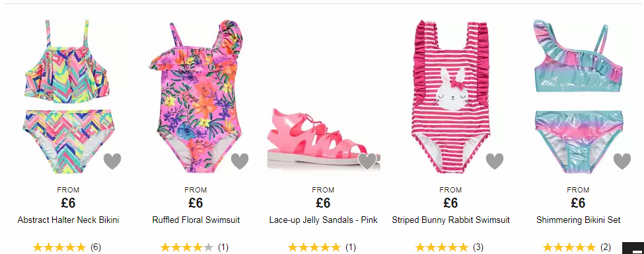The image size is (644, 254).
Task: Click the black widget in bottom corner
Action: click(633, 248)
